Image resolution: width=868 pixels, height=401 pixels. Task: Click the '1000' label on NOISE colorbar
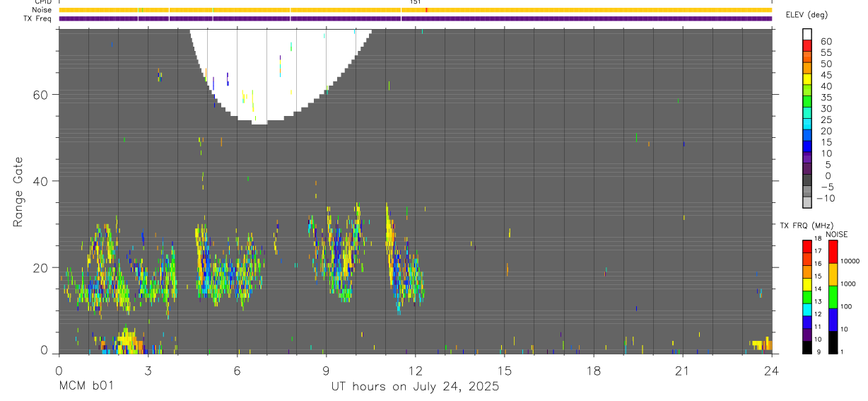(x=849, y=284)
